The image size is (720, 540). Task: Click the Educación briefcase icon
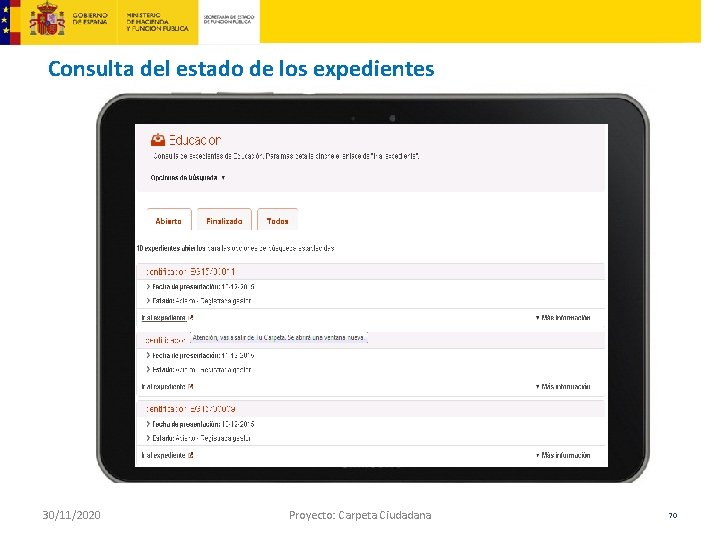point(158,140)
